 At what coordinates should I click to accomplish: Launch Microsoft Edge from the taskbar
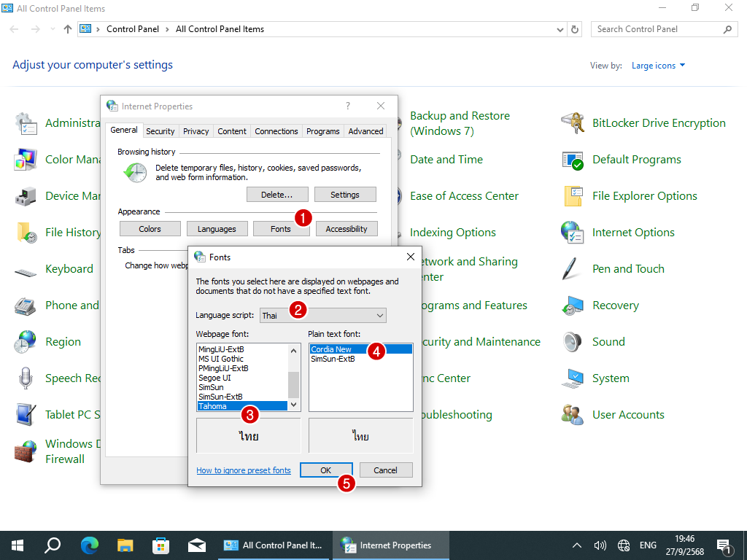(x=90, y=545)
